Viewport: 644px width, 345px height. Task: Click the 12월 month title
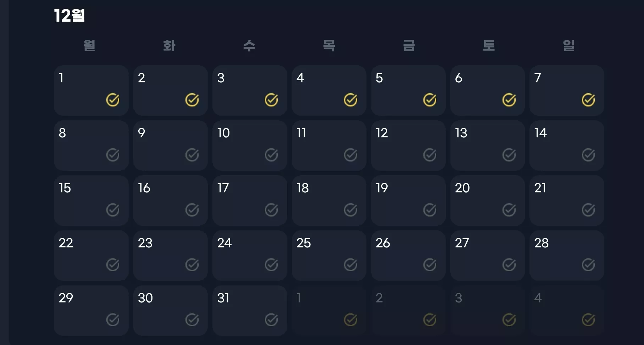[70, 16]
